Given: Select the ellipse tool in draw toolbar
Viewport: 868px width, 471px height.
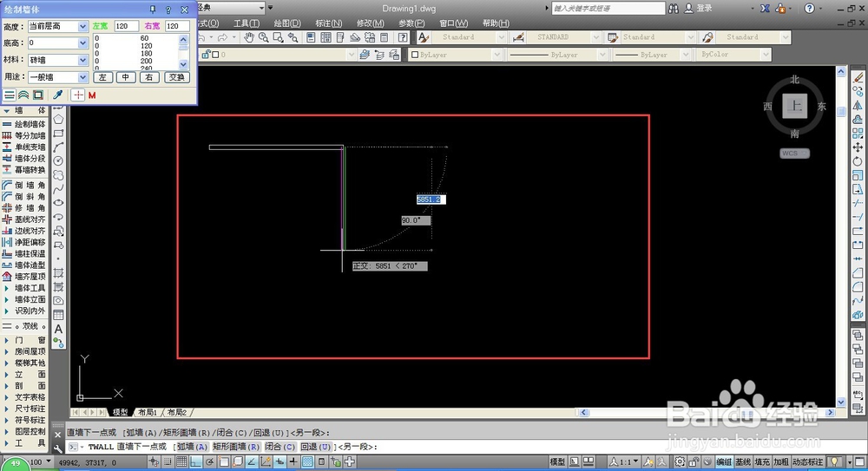Looking at the screenshot, I should click(x=58, y=203).
